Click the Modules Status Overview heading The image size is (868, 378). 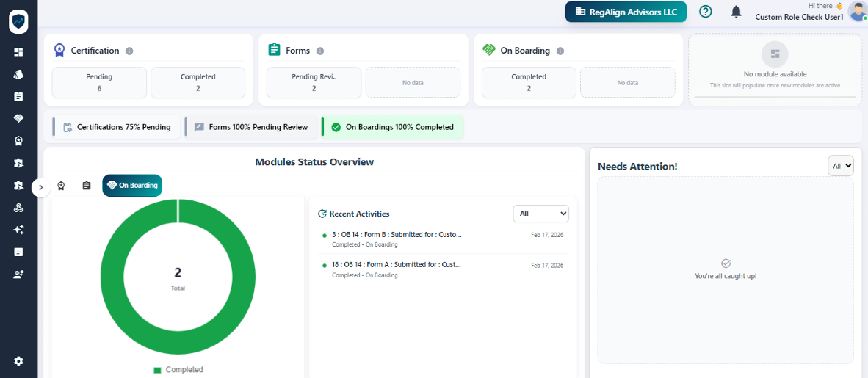[x=314, y=162]
